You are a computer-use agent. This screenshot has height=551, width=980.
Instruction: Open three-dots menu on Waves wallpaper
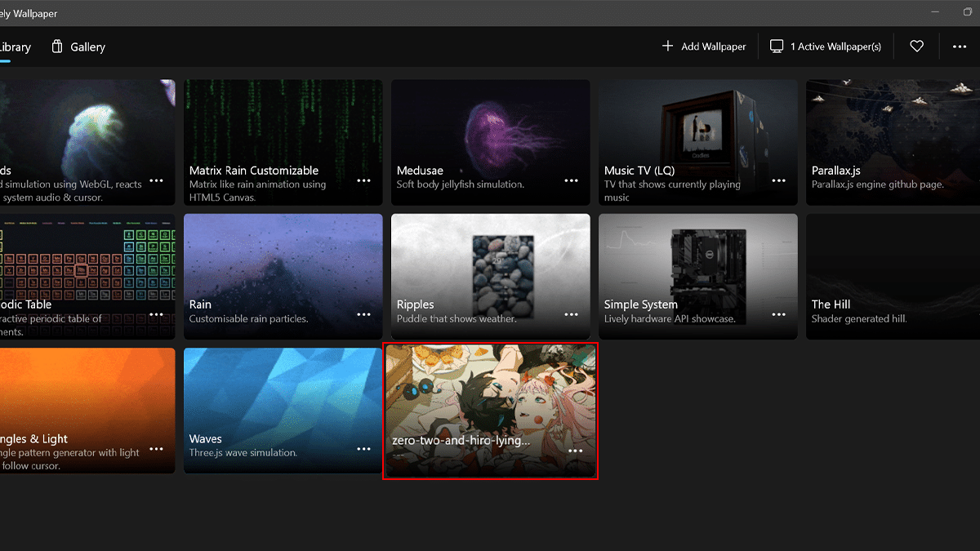point(364,449)
